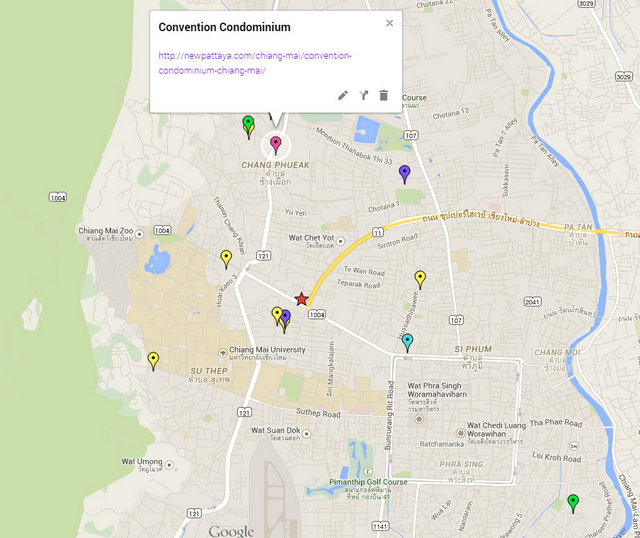The width and height of the screenshot is (640, 538).
Task: Click the Suthep Road label
Action: [318, 413]
